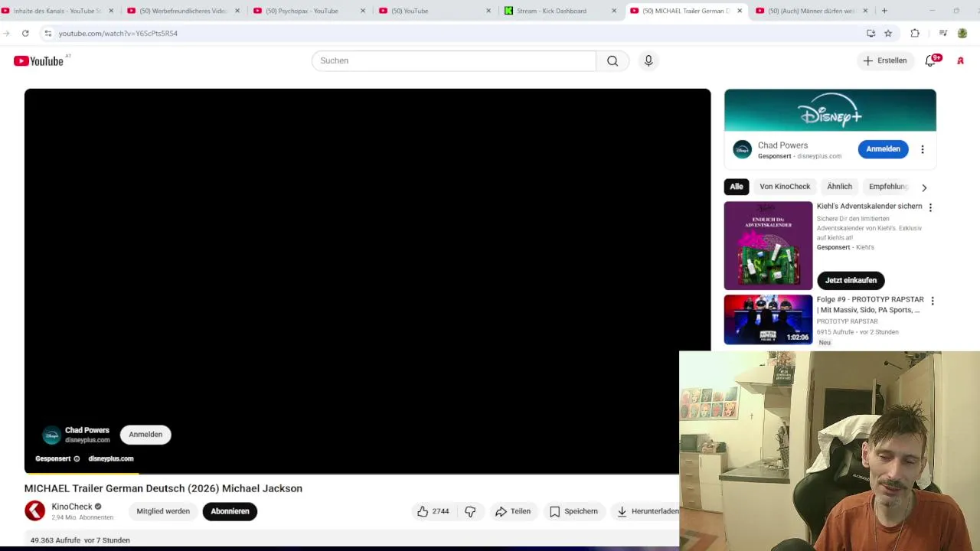Open the KinoCheck channel avatar

point(34,511)
